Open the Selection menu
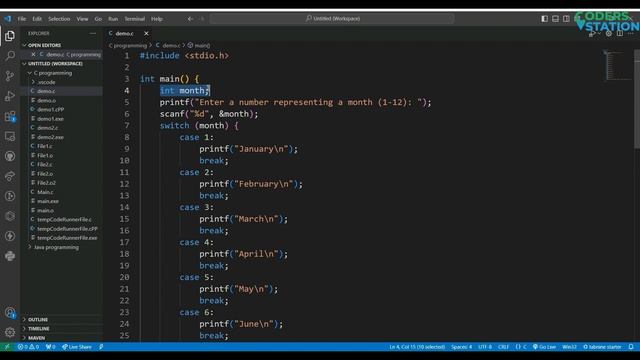This screenshot has height=360, width=640. pos(59,19)
